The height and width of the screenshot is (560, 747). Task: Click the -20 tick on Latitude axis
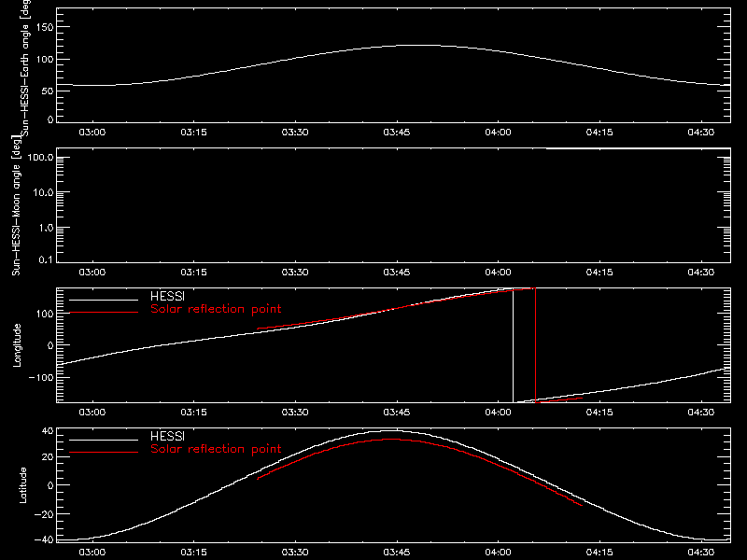[44, 514]
